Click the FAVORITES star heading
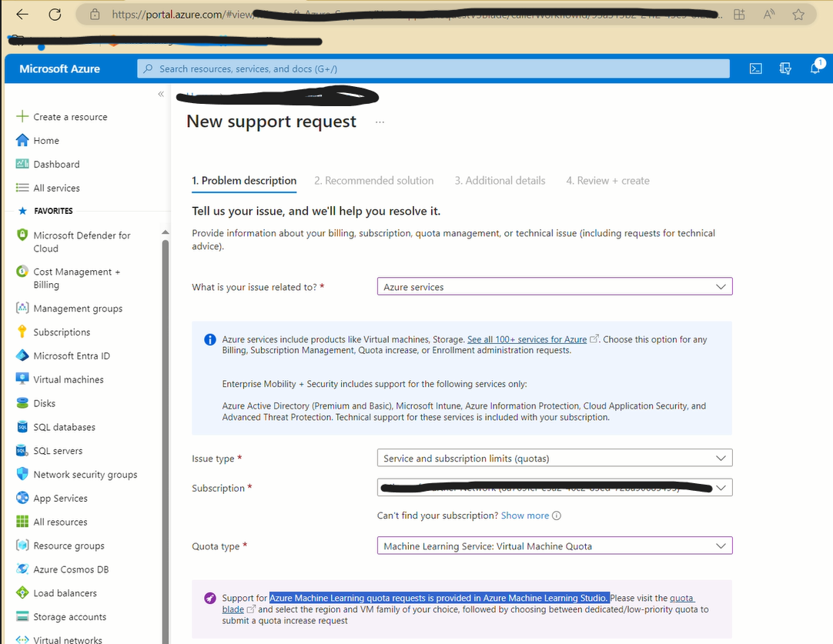Image resolution: width=833 pixels, height=644 pixels. point(45,211)
